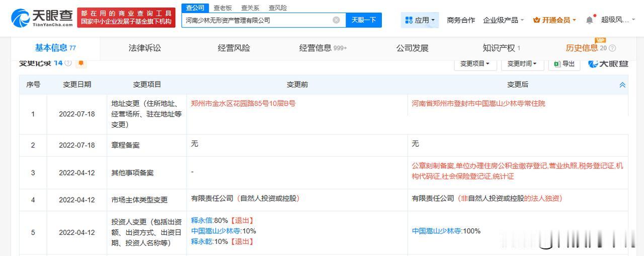Click the 历史信息 help question mark icon

click(612, 48)
